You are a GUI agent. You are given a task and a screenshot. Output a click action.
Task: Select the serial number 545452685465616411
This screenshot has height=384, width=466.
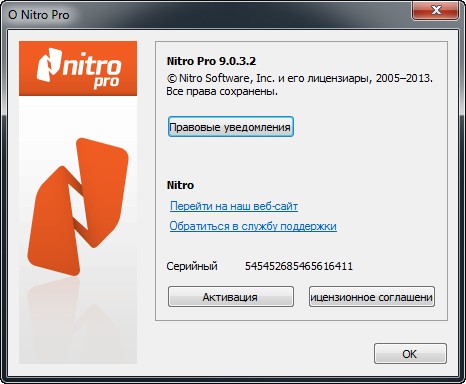point(299,266)
